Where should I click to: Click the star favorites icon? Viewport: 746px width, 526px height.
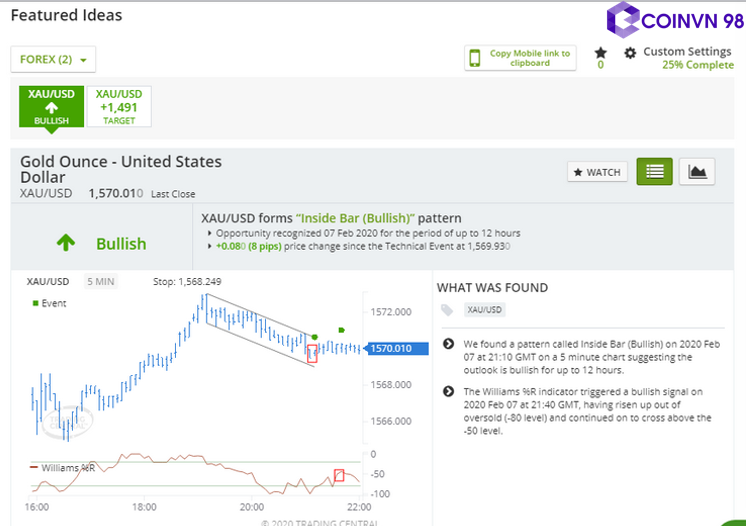point(600,52)
